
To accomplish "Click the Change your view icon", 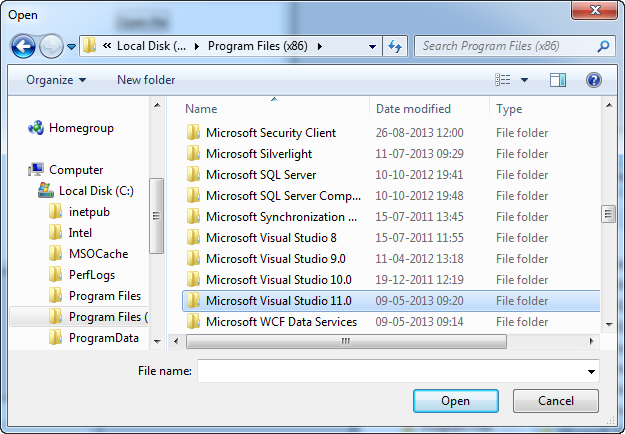I will point(504,80).
